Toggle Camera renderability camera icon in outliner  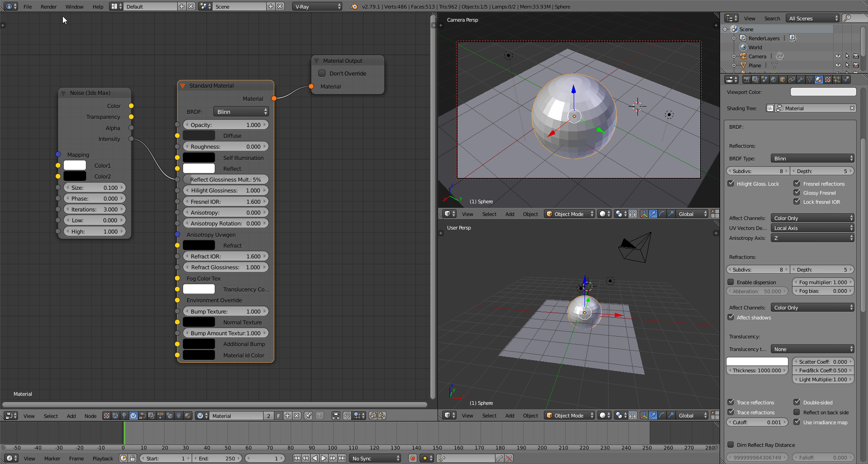(856, 56)
